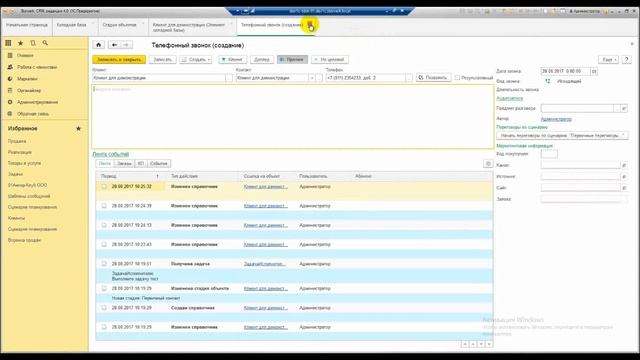Click the help question mark button

coord(627,60)
